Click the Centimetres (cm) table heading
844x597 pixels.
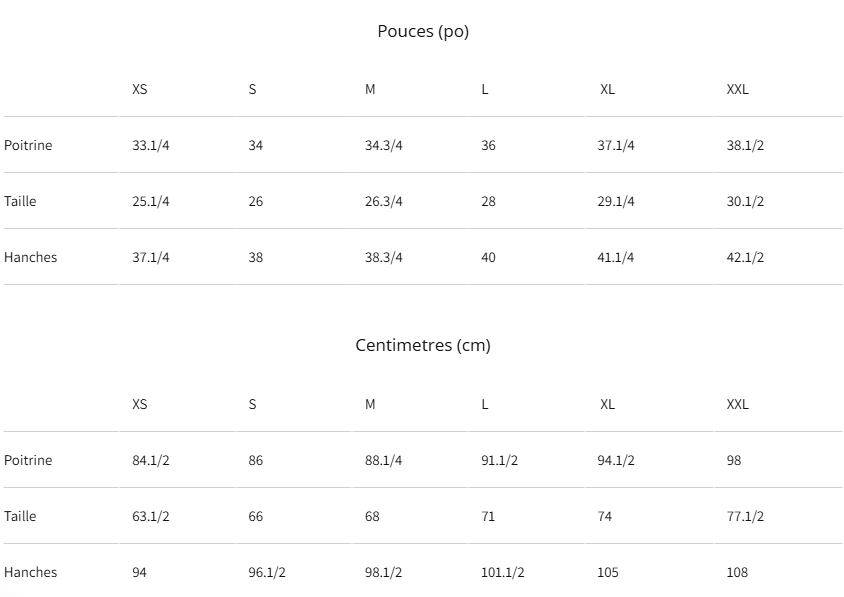point(422,345)
